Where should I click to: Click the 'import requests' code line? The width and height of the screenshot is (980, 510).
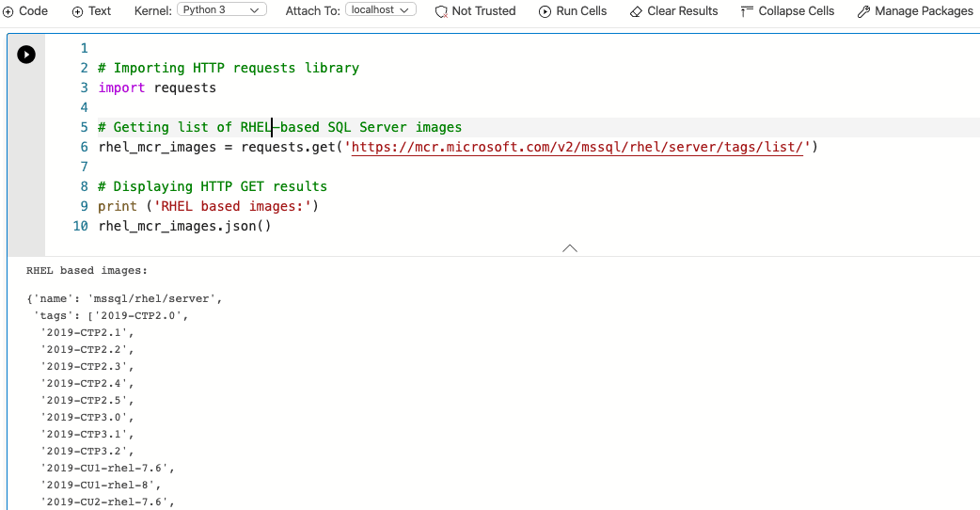pos(157,88)
